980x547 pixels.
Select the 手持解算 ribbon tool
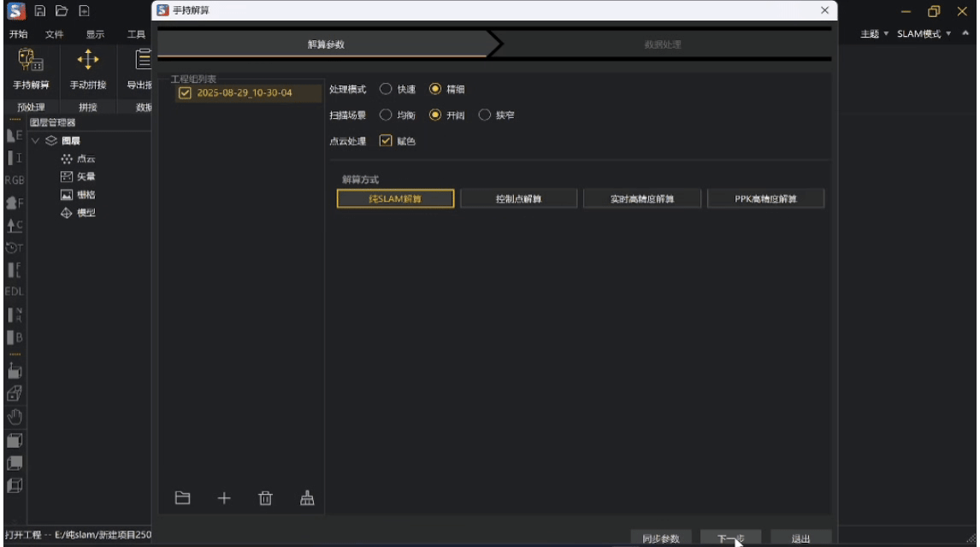(30, 68)
